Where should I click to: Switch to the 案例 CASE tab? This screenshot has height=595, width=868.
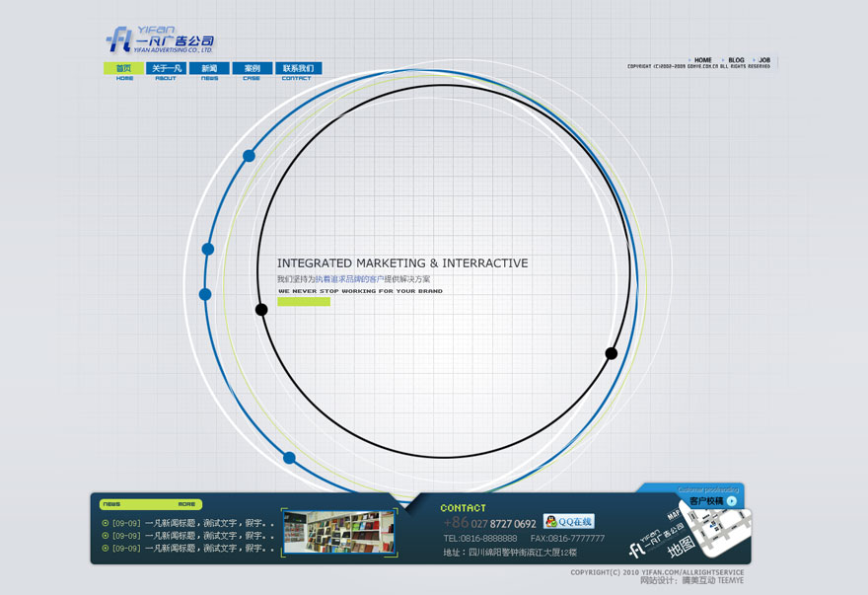point(252,68)
